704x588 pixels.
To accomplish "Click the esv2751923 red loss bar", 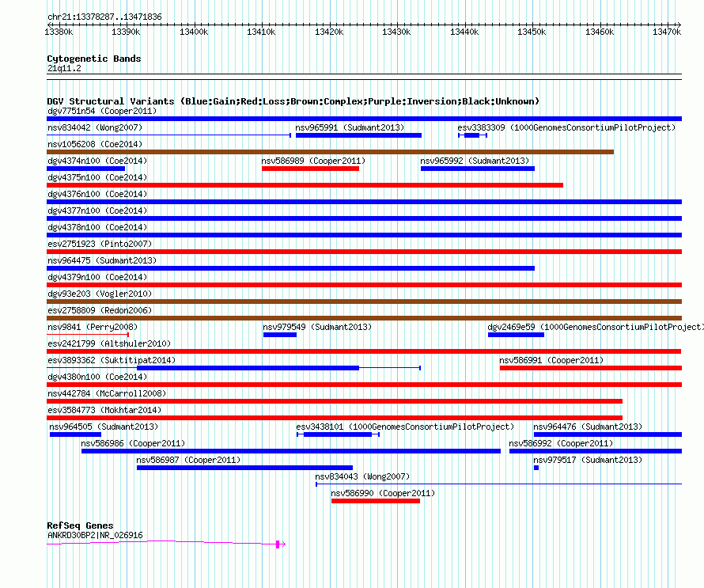I will (364, 252).
